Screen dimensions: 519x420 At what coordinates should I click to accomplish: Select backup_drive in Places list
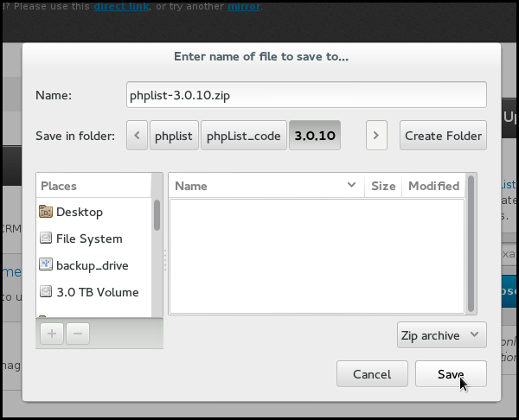[94, 265]
